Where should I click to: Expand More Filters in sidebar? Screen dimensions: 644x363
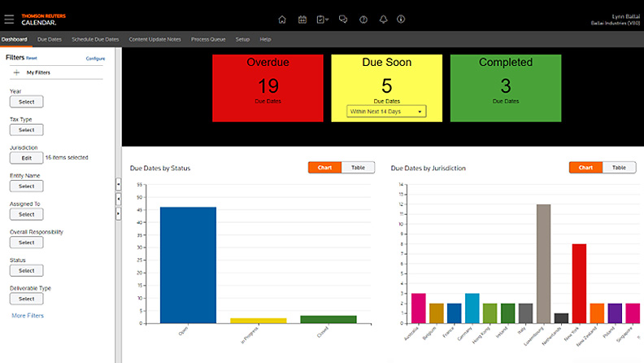click(28, 315)
